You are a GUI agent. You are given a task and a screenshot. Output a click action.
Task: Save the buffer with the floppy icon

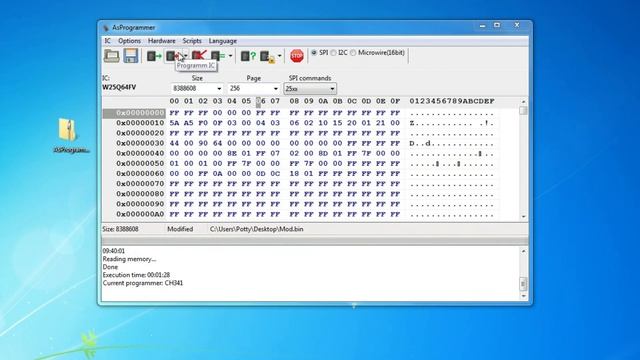click(x=131, y=56)
